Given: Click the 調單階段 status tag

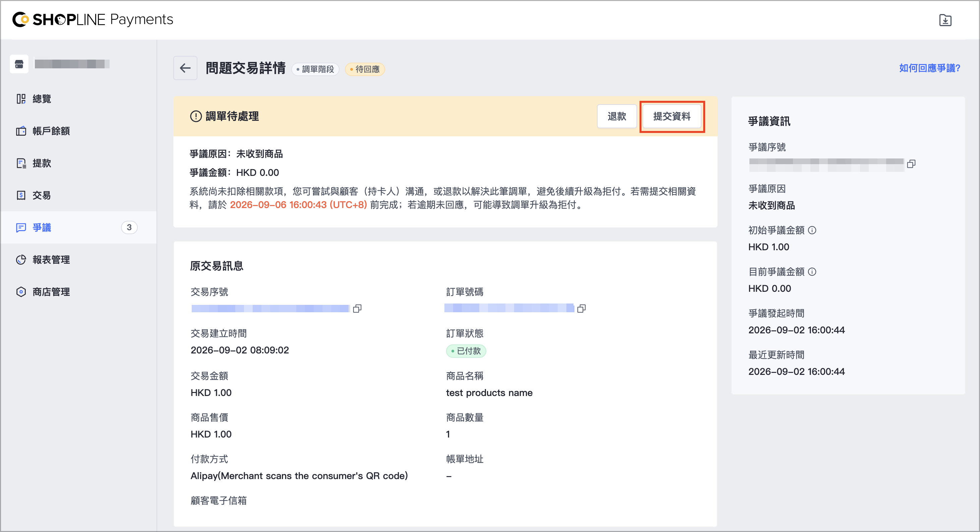Looking at the screenshot, I should click(315, 69).
